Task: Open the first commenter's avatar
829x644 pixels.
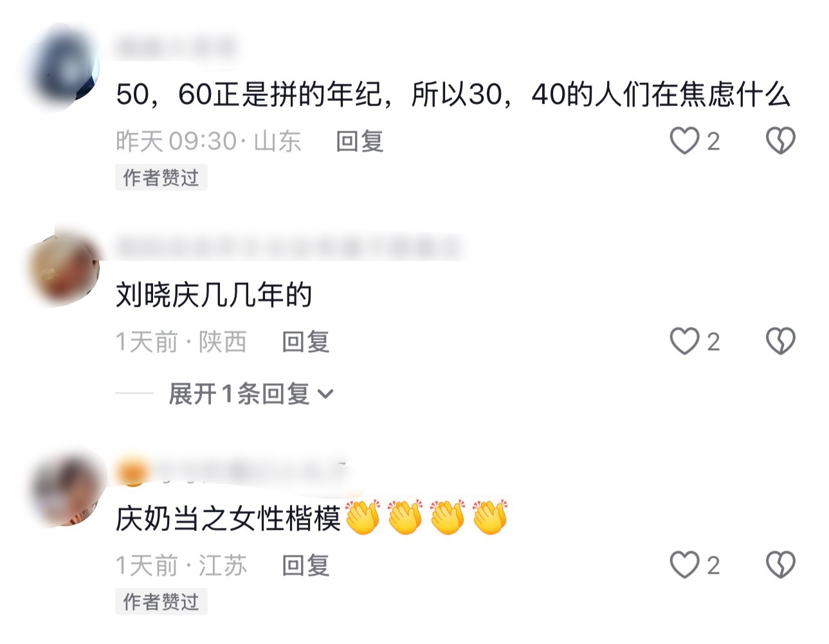Action: coord(66,67)
